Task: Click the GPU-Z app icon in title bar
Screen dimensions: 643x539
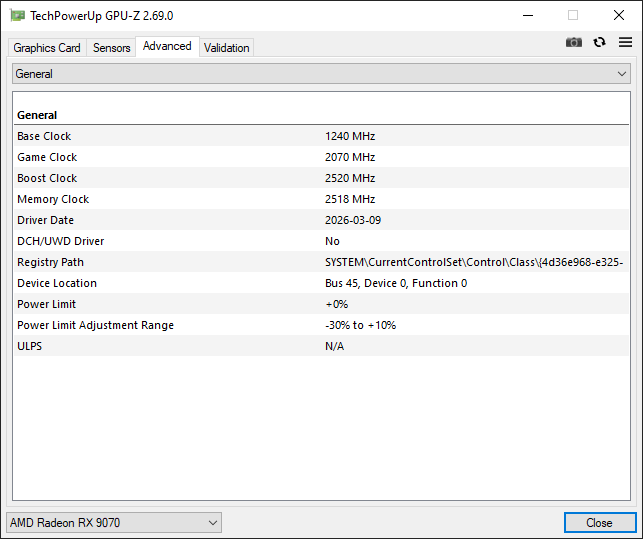Action: click(17, 16)
